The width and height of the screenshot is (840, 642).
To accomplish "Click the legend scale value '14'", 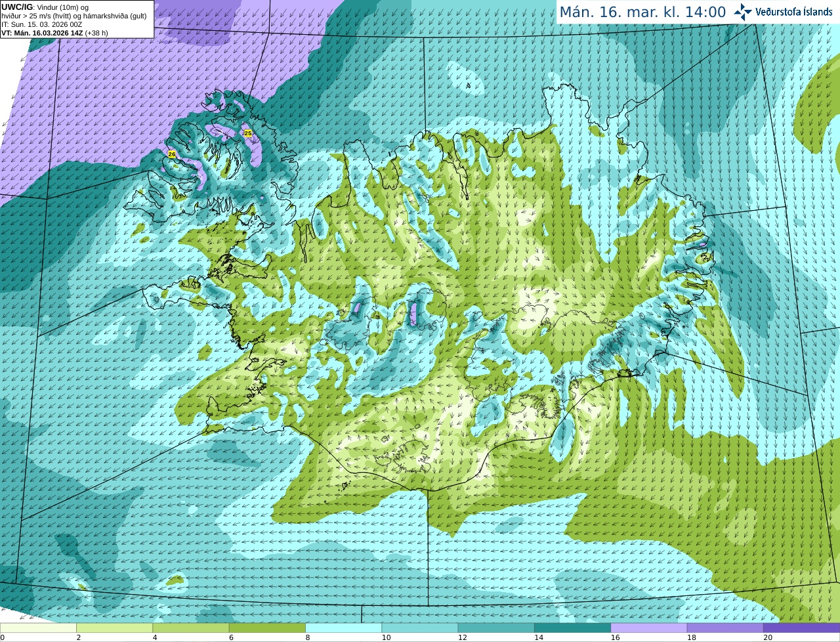I will [x=539, y=637].
